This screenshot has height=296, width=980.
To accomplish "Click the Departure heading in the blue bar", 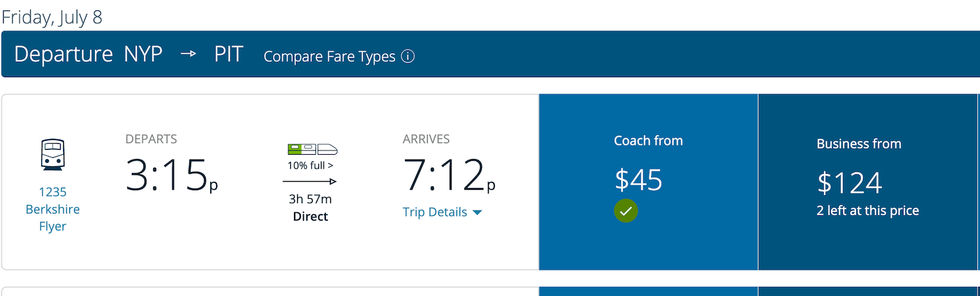I will tap(64, 54).
